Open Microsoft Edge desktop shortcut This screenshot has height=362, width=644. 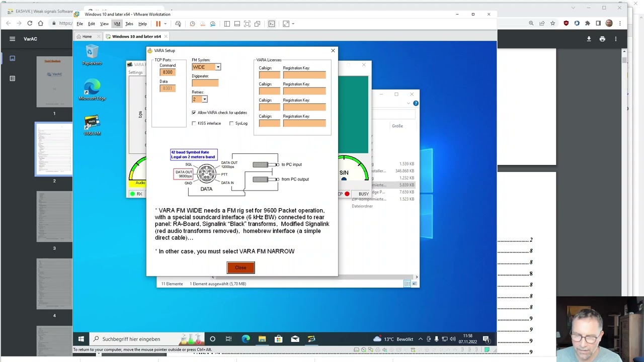coord(92,90)
